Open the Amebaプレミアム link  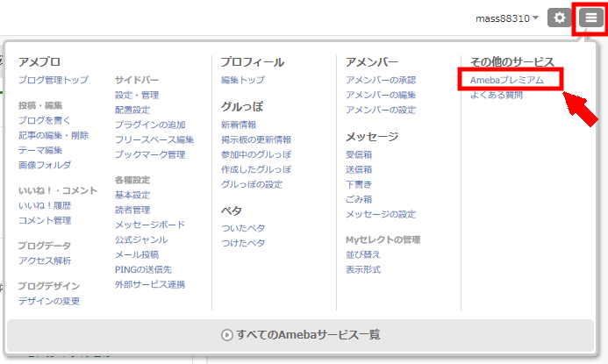507,80
